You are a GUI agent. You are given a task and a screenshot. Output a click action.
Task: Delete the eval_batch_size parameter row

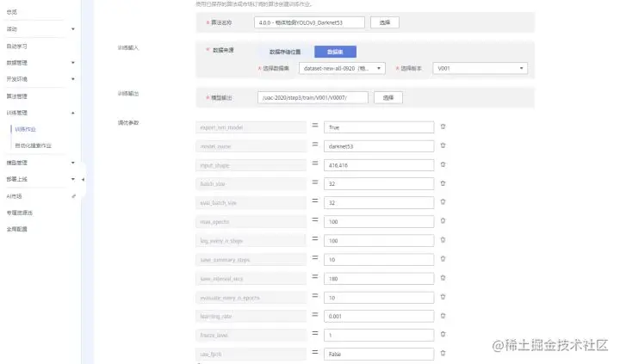(443, 202)
